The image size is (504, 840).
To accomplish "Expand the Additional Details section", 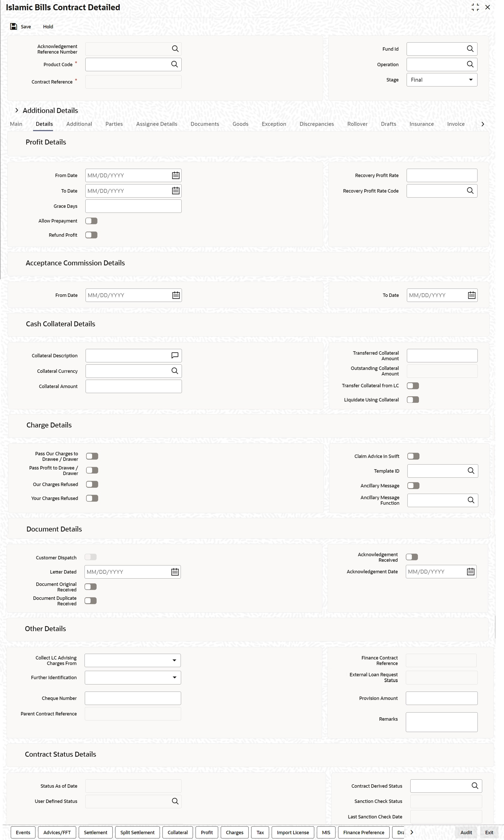I will (x=17, y=110).
